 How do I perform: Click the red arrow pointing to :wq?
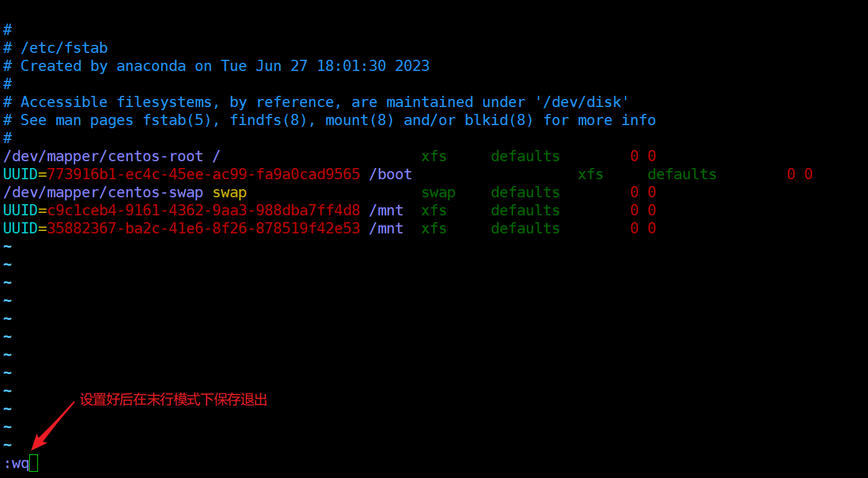52,426
